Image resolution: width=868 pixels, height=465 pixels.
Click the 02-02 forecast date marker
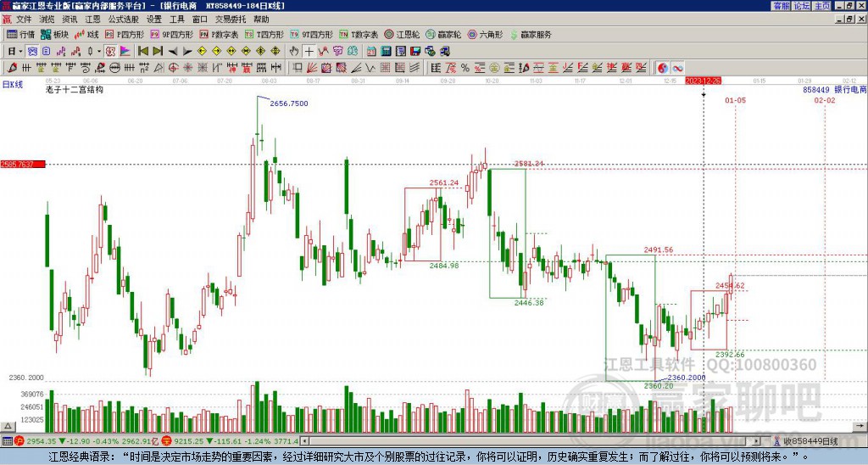click(824, 100)
